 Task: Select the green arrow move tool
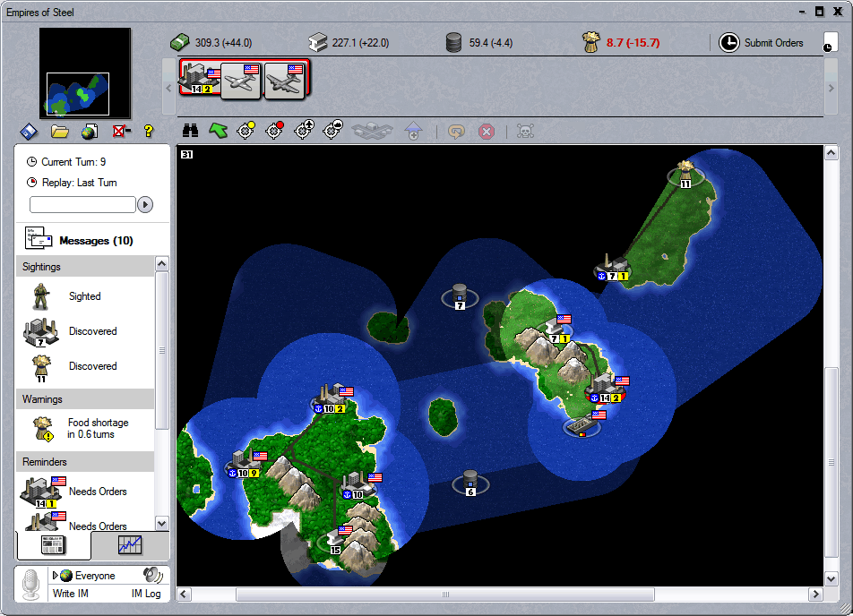[x=218, y=131]
